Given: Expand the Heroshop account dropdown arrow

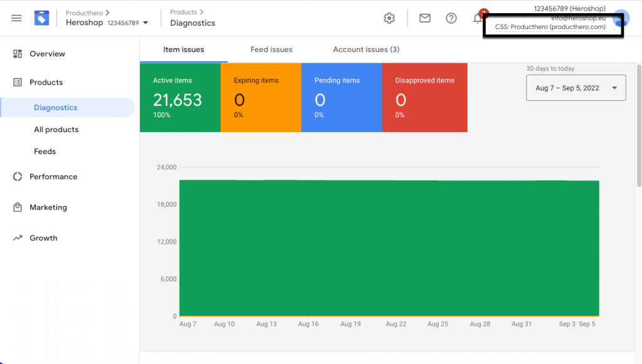Looking at the screenshot, I should click(145, 23).
